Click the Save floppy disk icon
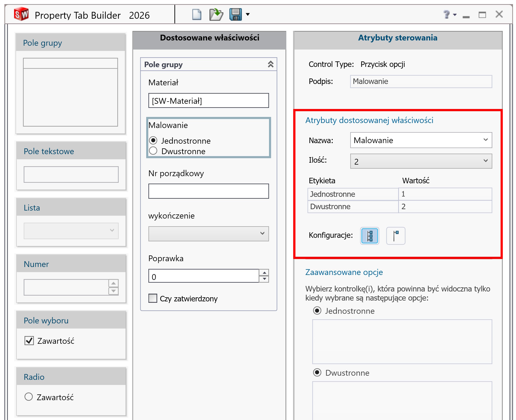The height and width of the screenshot is (420, 516). (x=235, y=15)
